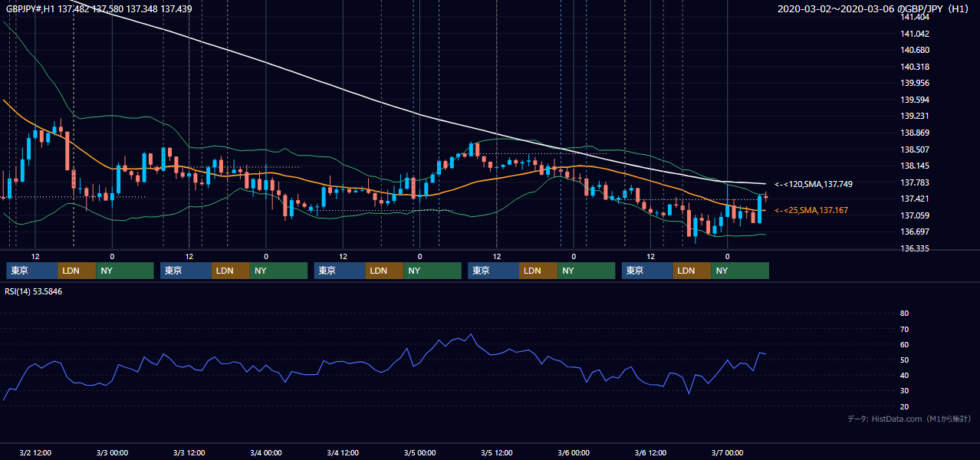Click the 141.042 price axis value
This screenshot has height=460, width=980.
914,34
